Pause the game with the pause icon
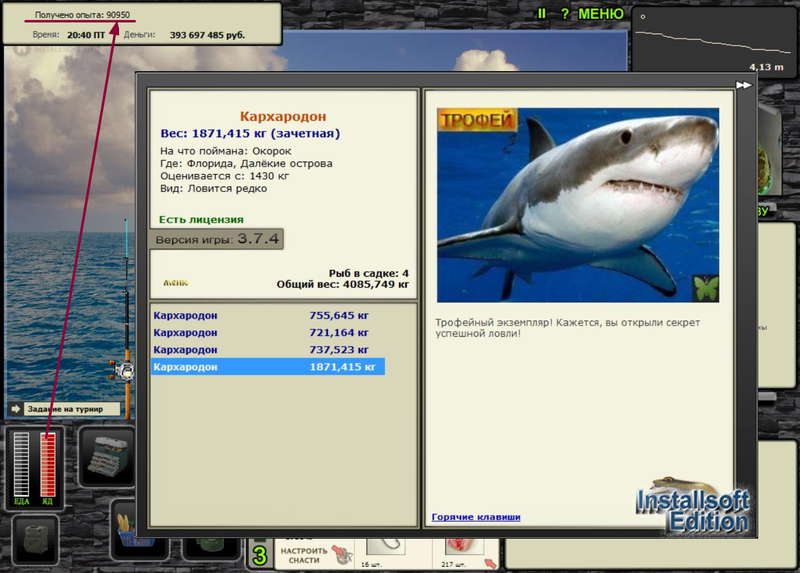The height and width of the screenshot is (573, 800). tap(542, 14)
